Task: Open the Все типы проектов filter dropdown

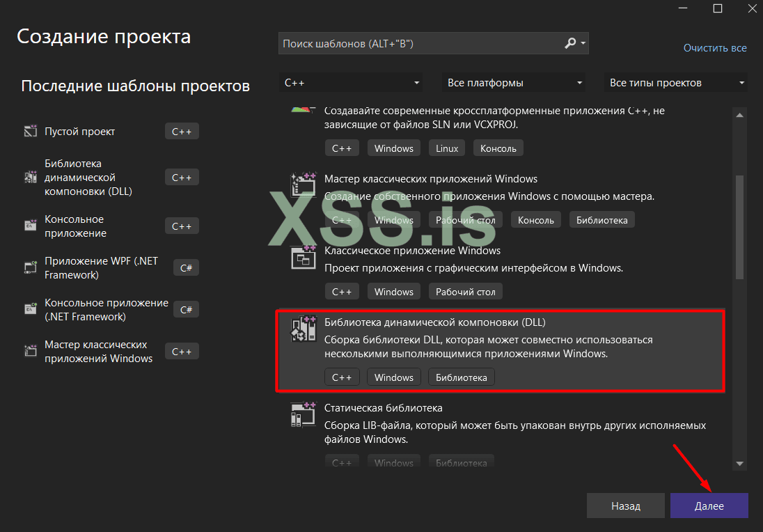Action: (675, 83)
